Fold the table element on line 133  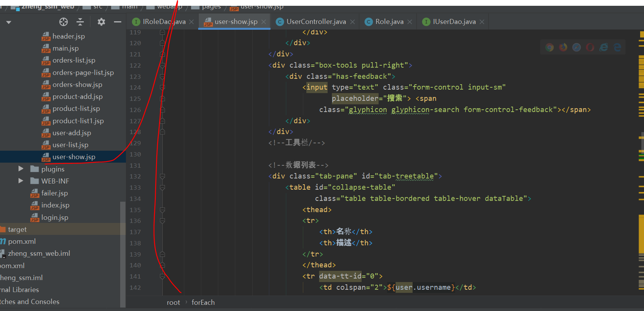(162, 188)
